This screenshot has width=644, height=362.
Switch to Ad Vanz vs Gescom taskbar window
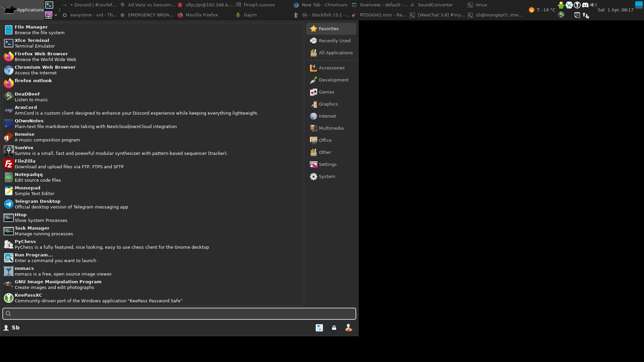click(x=148, y=5)
